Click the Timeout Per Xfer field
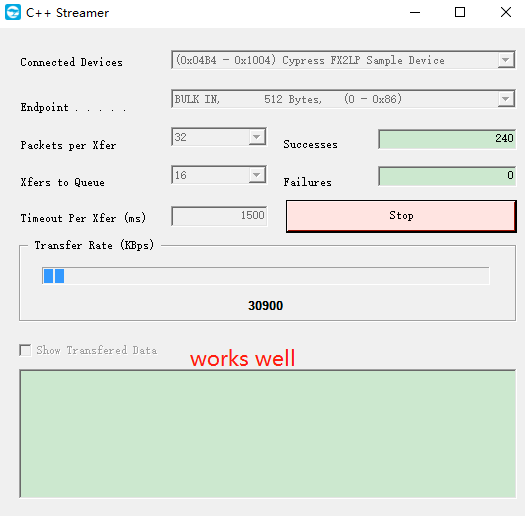The height and width of the screenshot is (516, 525). coord(219,216)
